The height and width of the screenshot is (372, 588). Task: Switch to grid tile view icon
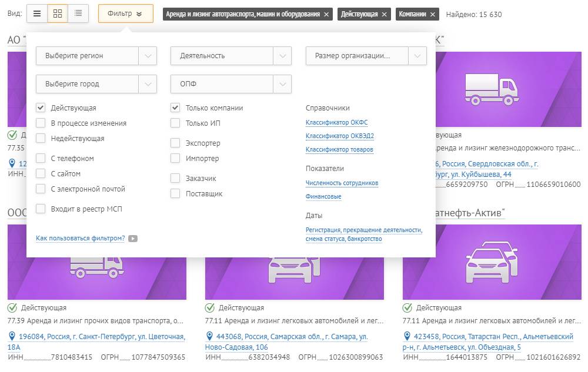tap(58, 14)
